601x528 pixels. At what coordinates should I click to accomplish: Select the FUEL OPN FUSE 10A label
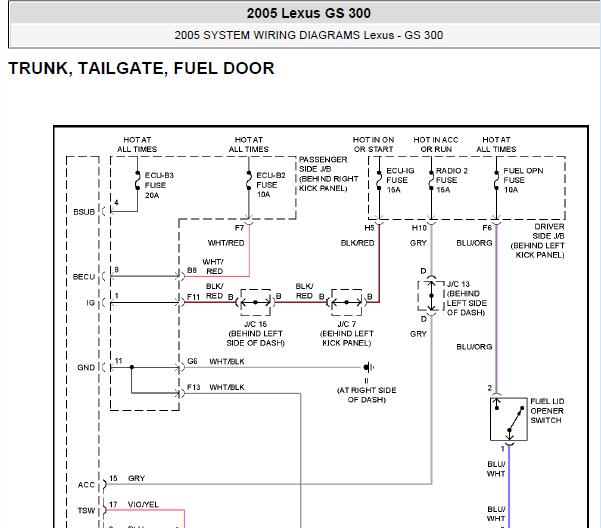pos(523,180)
